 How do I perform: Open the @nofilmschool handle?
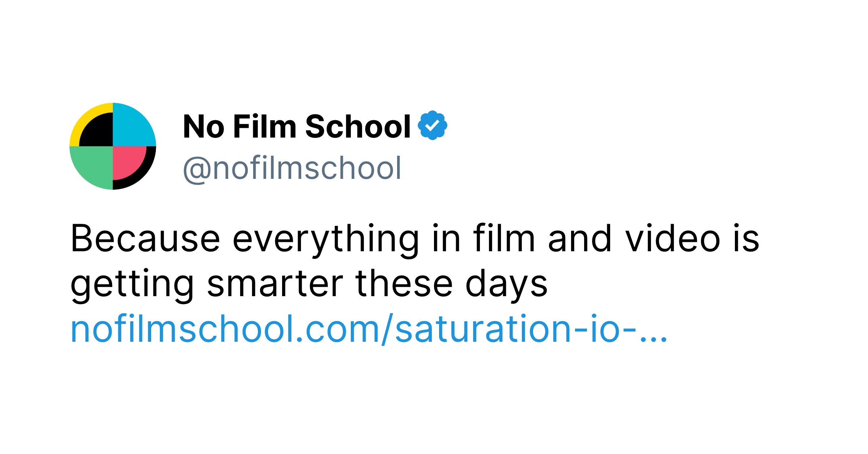pos(292,168)
